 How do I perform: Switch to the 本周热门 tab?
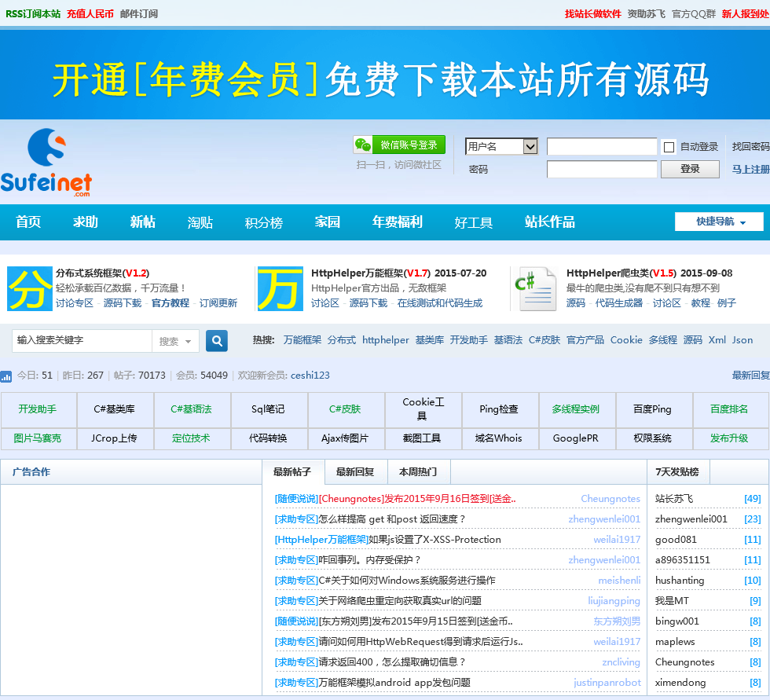(x=418, y=471)
